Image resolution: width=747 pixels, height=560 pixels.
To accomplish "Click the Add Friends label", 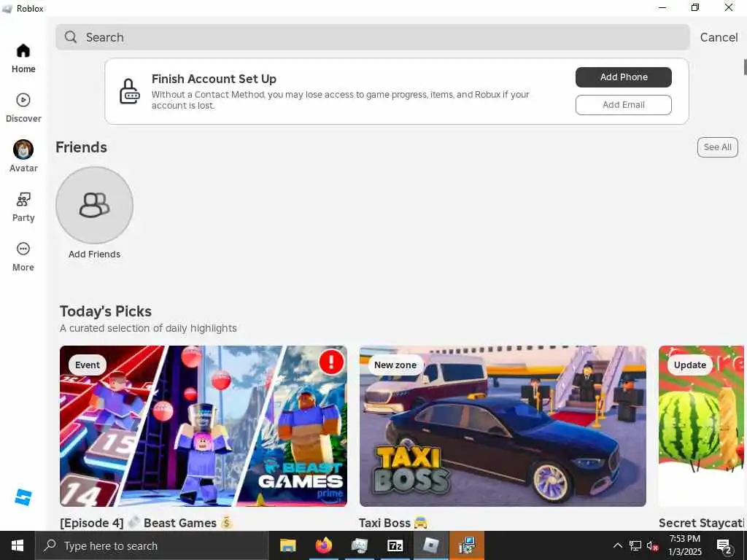I will (x=94, y=254).
